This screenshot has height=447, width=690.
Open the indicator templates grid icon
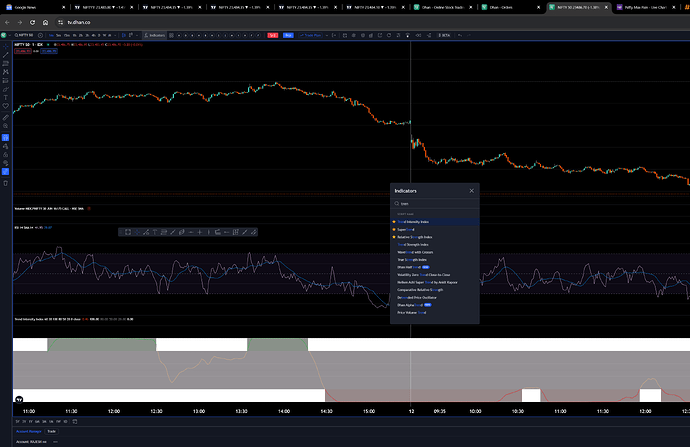[x=171, y=35]
